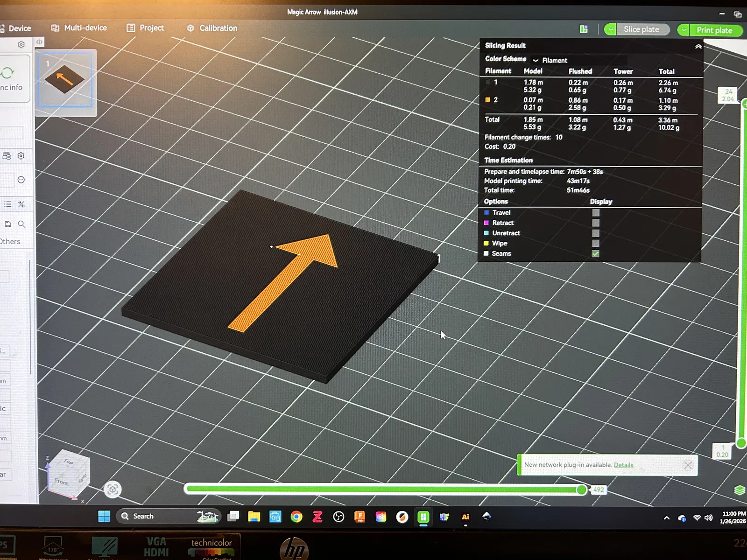Click the 'Filament change times' text
This screenshot has height=560, width=747.
coord(517,137)
